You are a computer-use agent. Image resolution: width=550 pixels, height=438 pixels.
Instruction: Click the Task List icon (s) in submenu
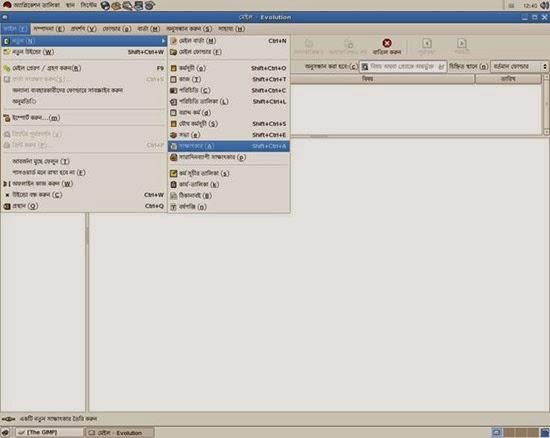173,173
